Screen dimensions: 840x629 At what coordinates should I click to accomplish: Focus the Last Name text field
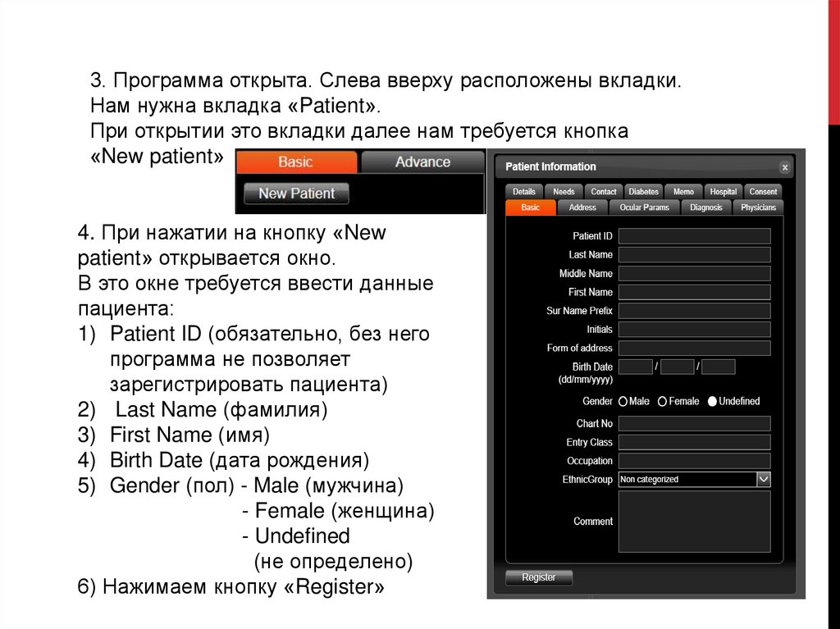694,255
